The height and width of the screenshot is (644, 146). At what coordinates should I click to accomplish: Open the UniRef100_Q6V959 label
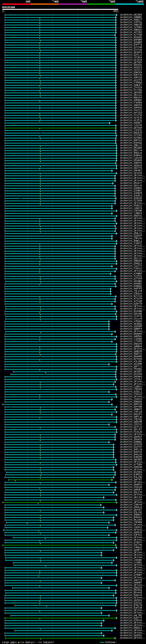(131, 93)
